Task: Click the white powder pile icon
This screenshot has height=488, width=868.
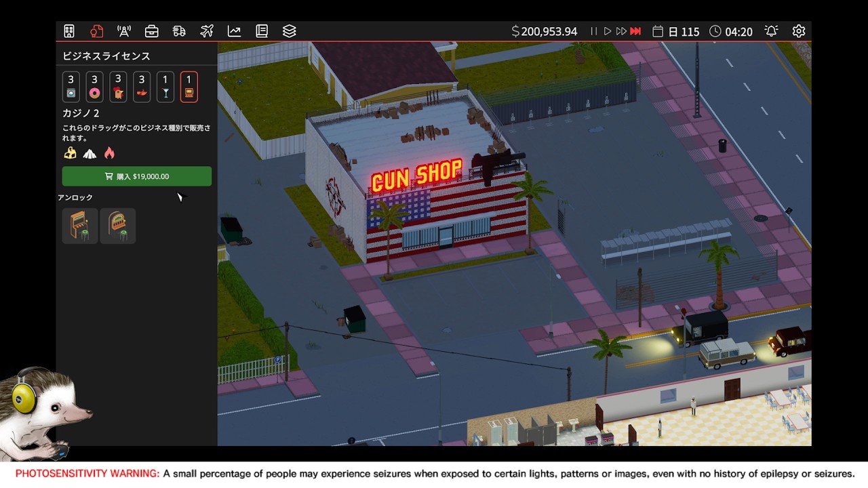Action: click(90, 154)
